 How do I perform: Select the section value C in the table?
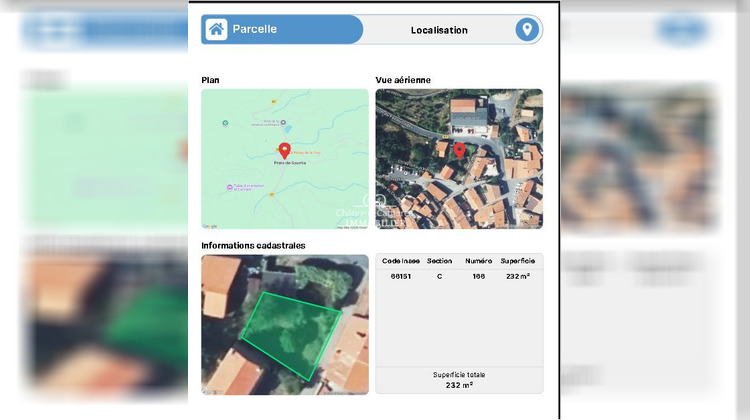tap(440, 276)
